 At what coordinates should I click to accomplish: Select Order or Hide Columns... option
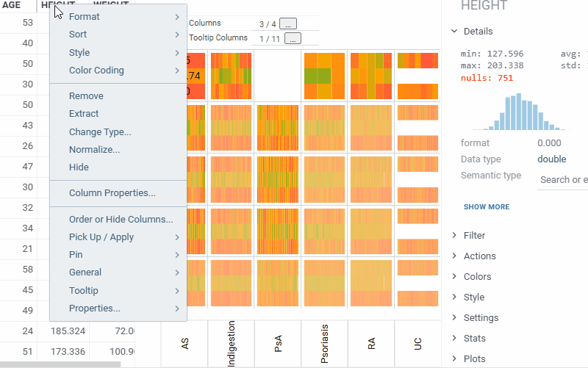pos(121,220)
